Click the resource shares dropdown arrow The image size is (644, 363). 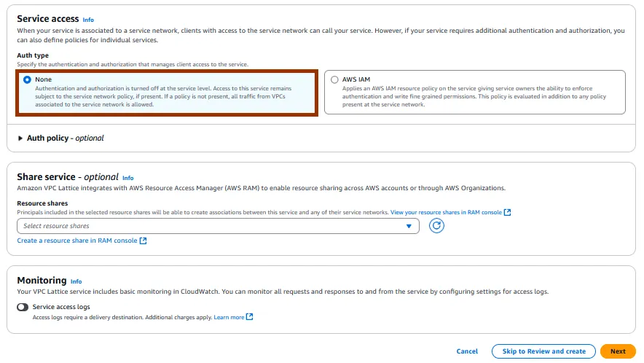pos(409,226)
